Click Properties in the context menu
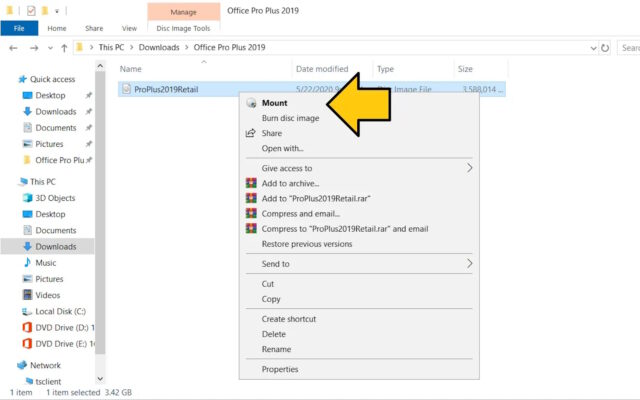Viewport: 640px width, 400px height. click(x=280, y=369)
